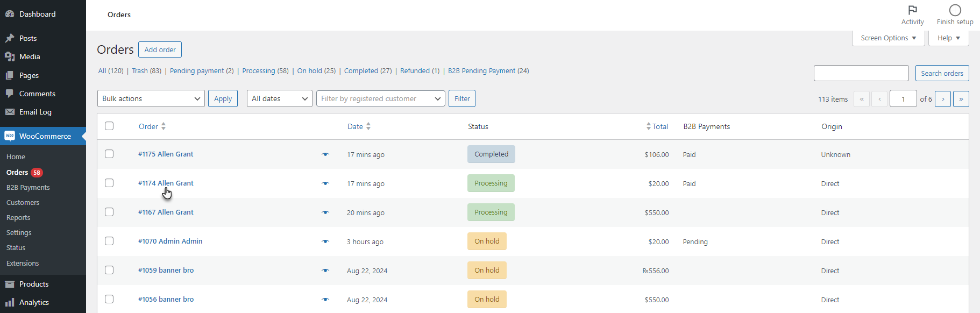Viewport: 980px width, 313px height.
Task: Open Customers menu item
Action: pyautogui.click(x=23, y=203)
